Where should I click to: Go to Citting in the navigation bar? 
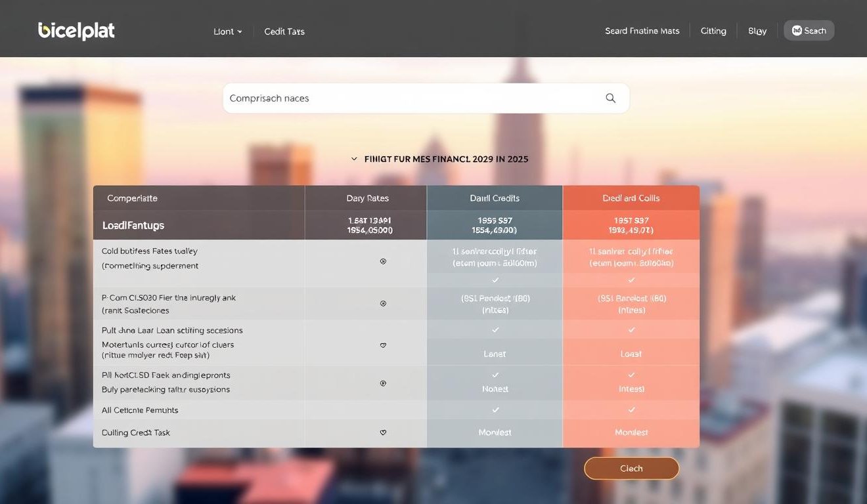pos(713,31)
